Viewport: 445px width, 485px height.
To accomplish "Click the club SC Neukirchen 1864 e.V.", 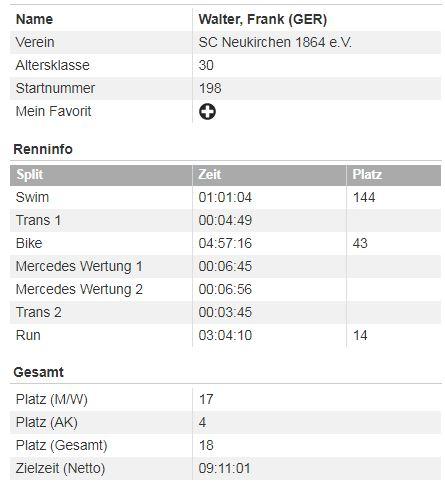I will coord(275,42).
